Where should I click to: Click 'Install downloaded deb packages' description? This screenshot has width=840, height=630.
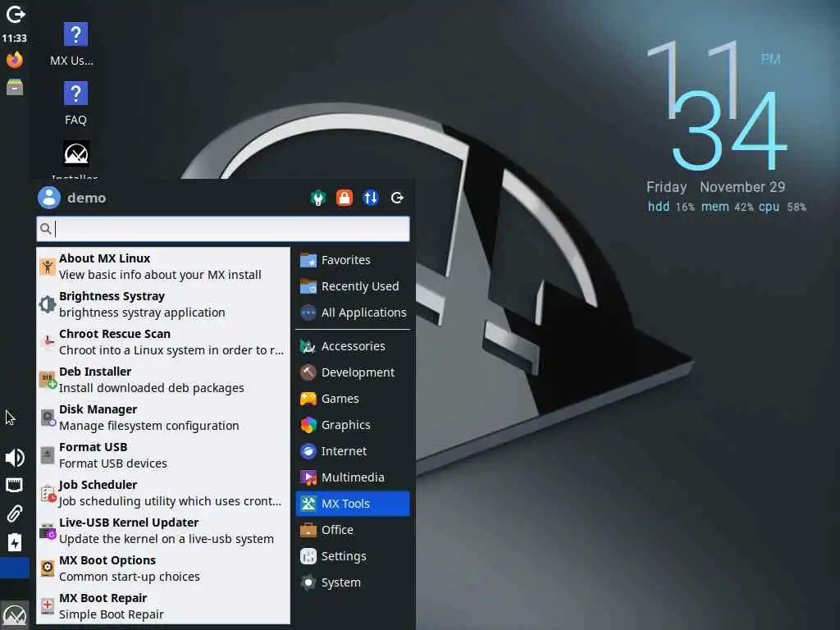click(152, 388)
